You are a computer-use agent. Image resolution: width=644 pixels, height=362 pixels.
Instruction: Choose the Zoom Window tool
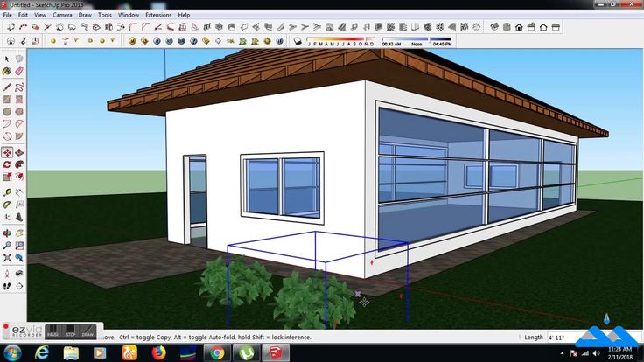point(19,246)
